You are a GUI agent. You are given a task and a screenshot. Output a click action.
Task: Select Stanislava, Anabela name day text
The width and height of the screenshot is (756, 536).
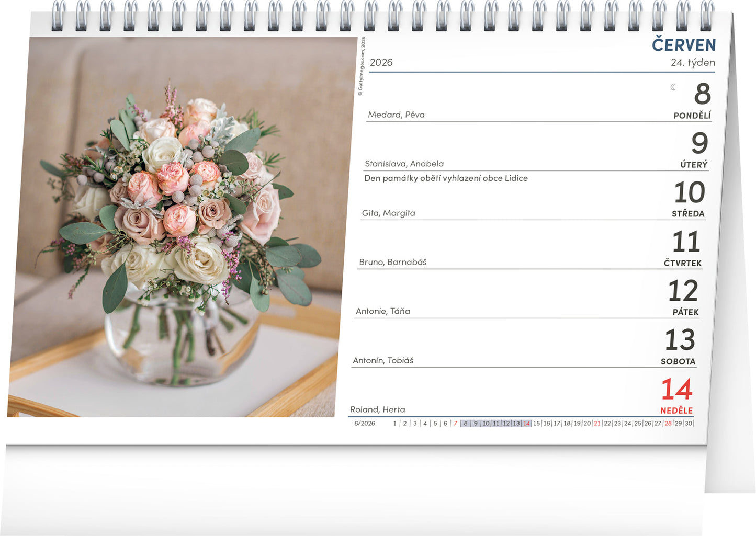pos(404,164)
